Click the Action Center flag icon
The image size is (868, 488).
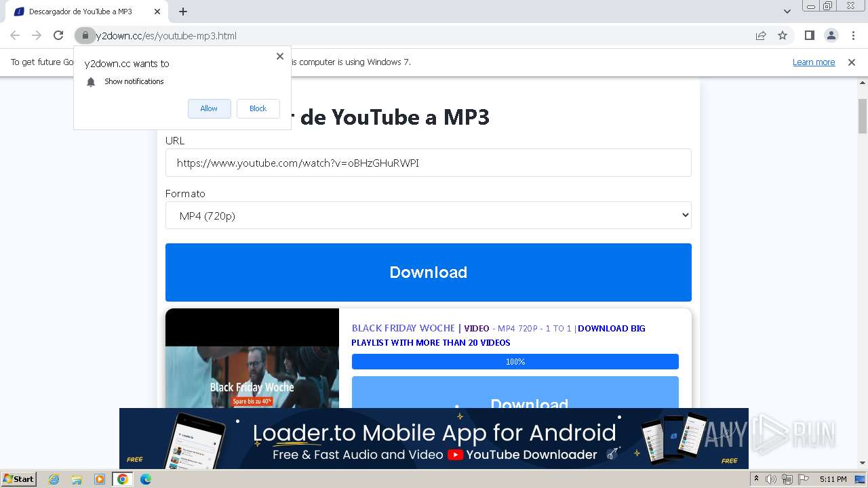click(804, 479)
